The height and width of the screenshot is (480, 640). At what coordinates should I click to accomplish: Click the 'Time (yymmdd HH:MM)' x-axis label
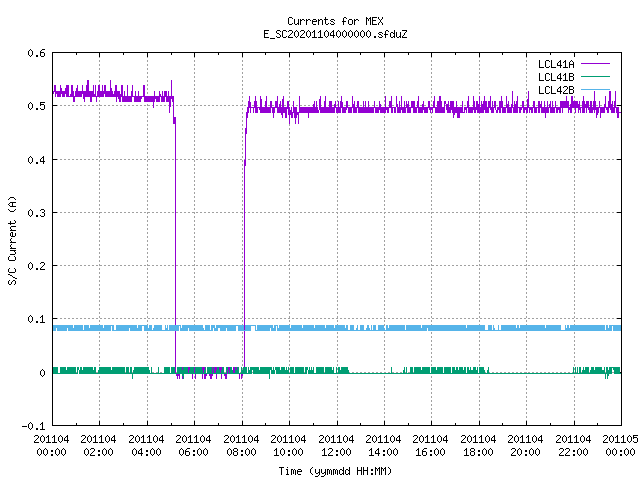point(335,471)
